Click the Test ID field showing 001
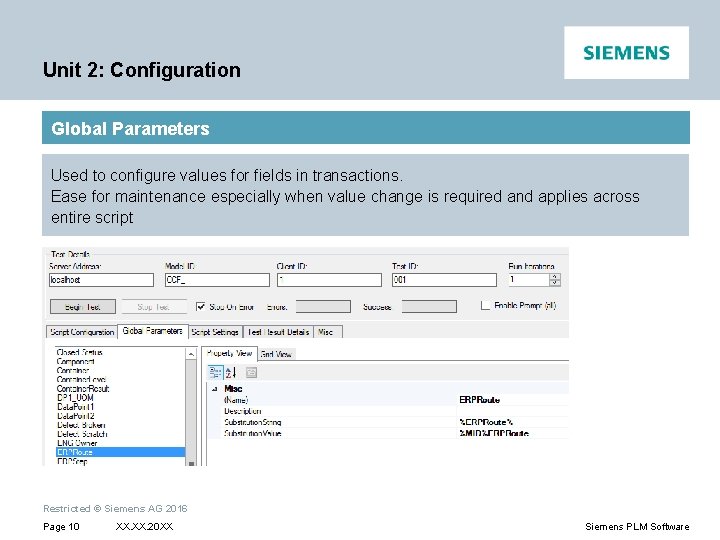This screenshot has width=720, height=540. coord(444,280)
